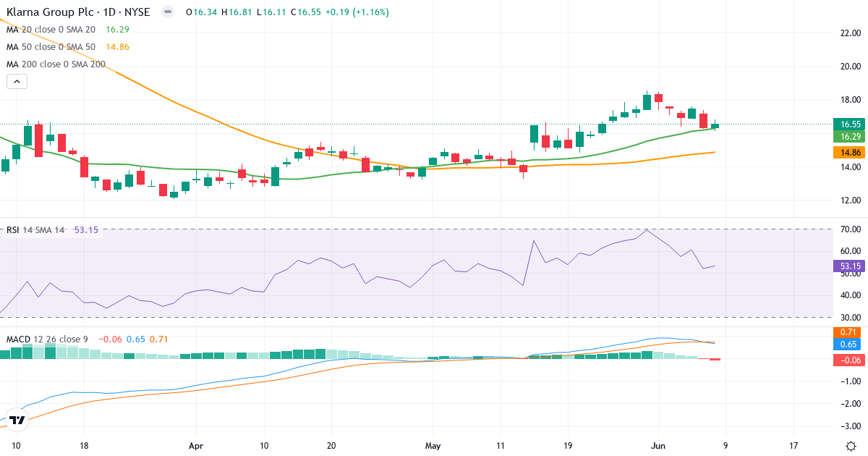Click the RSI value 53.15 in legend

[x=87, y=230]
